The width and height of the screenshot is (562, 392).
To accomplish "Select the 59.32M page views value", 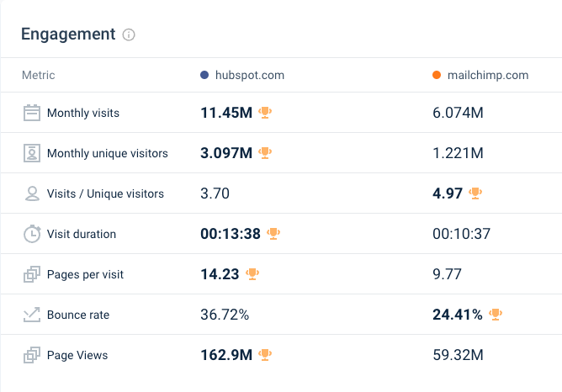I will click(x=458, y=355).
